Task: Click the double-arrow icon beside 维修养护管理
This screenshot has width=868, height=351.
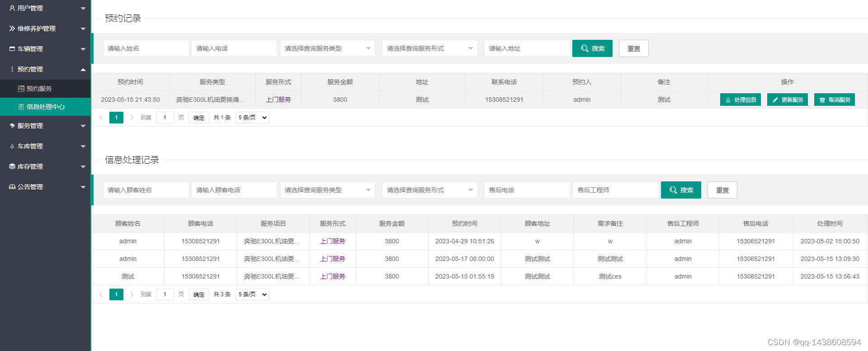Action: pyautogui.click(x=12, y=28)
